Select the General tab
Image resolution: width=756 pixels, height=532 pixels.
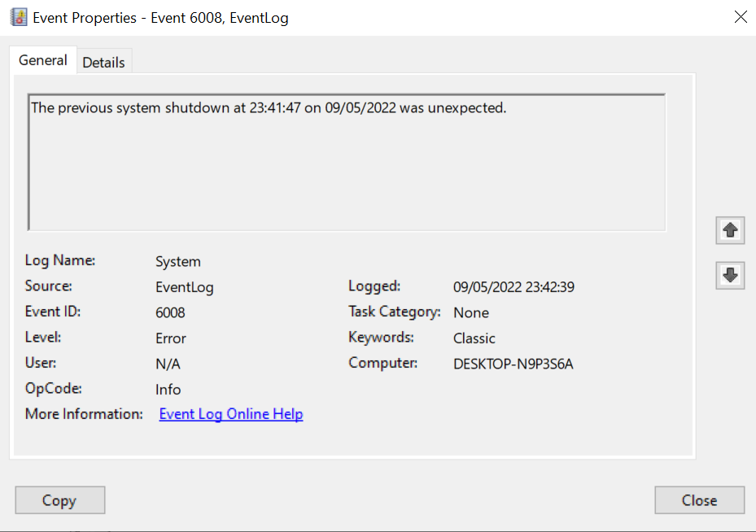[x=43, y=60]
